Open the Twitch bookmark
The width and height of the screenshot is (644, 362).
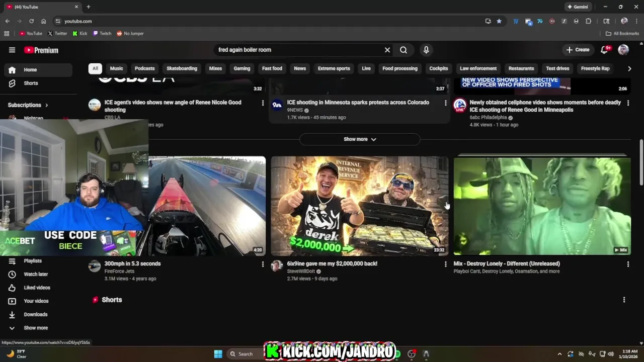[x=102, y=34]
